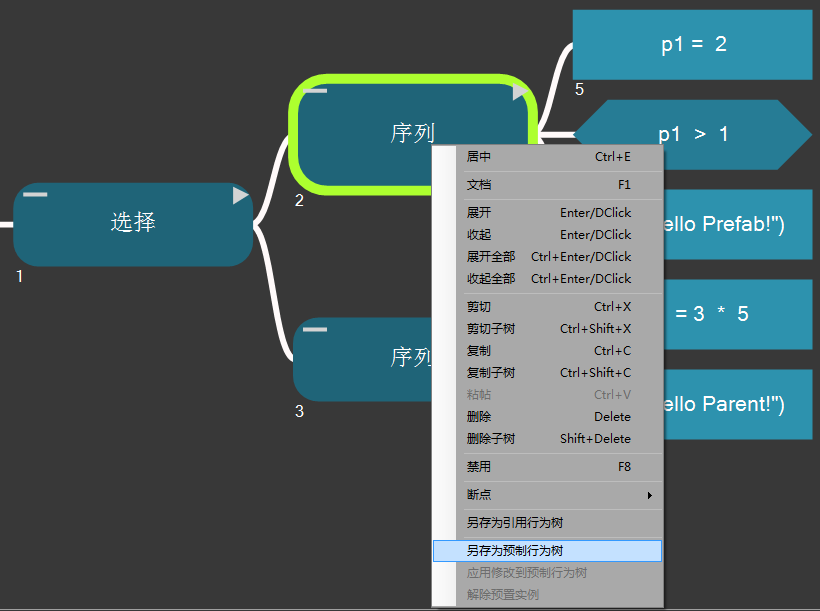Select the = 3 * 5 compute node

point(738,314)
